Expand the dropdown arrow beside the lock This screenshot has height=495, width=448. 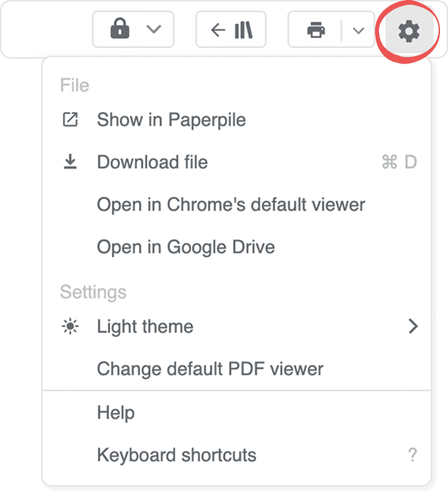point(152,30)
